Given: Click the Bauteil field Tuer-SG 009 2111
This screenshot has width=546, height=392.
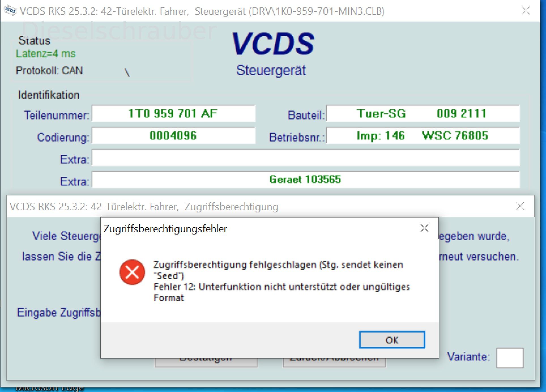Looking at the screenshot, I should coord(423,114).
